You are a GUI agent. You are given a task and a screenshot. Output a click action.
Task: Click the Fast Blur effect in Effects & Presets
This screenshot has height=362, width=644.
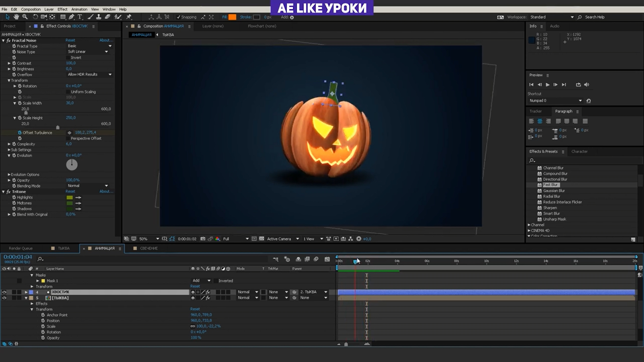tap(551, 185)
